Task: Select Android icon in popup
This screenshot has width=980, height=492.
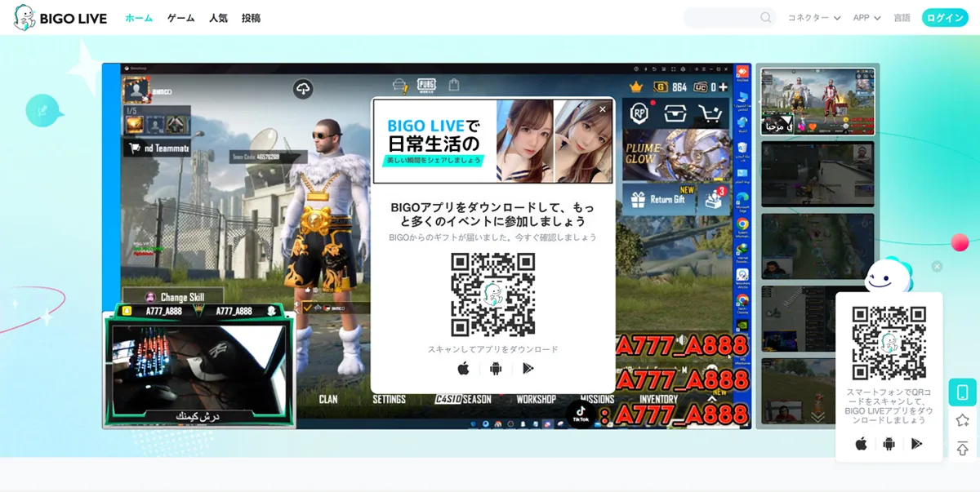Action: click(x=495, y=369)
